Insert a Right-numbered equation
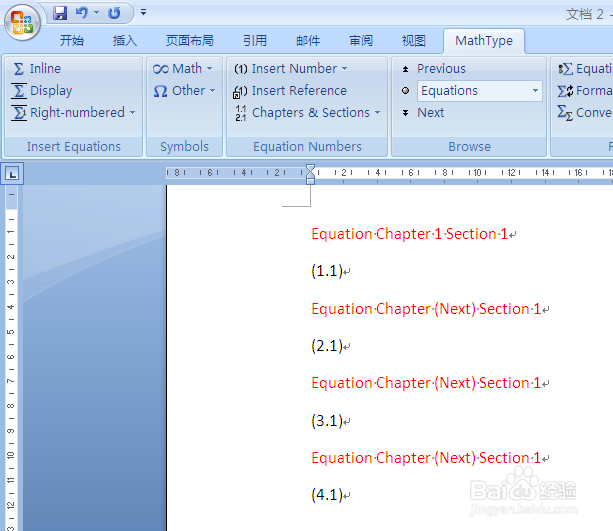This screenshot has width=613, height=531. (x=68, y=113)
